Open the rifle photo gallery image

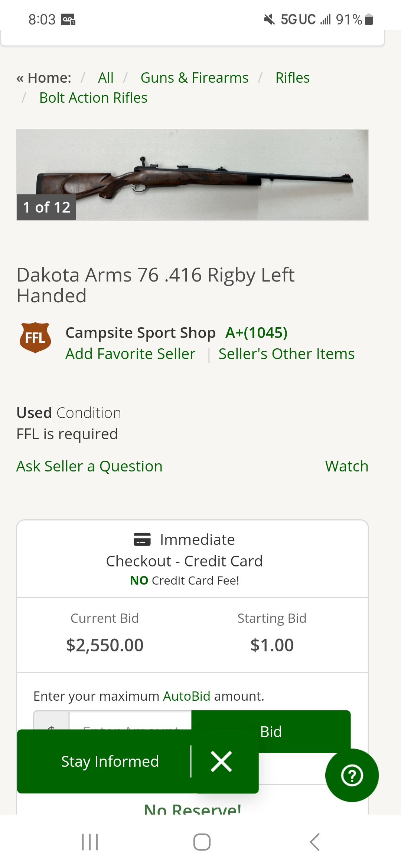coord(192,175)
